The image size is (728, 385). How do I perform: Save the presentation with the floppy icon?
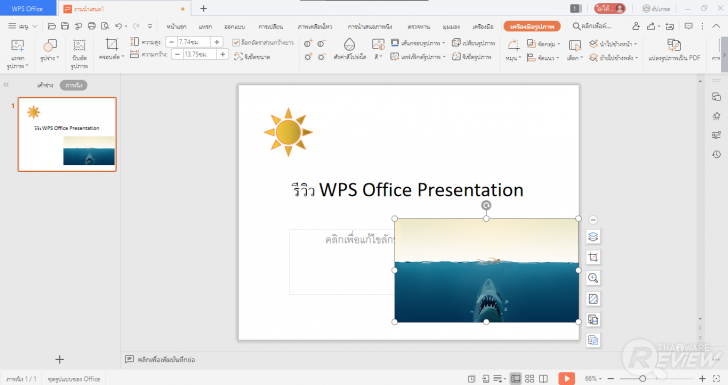point(65,26)
